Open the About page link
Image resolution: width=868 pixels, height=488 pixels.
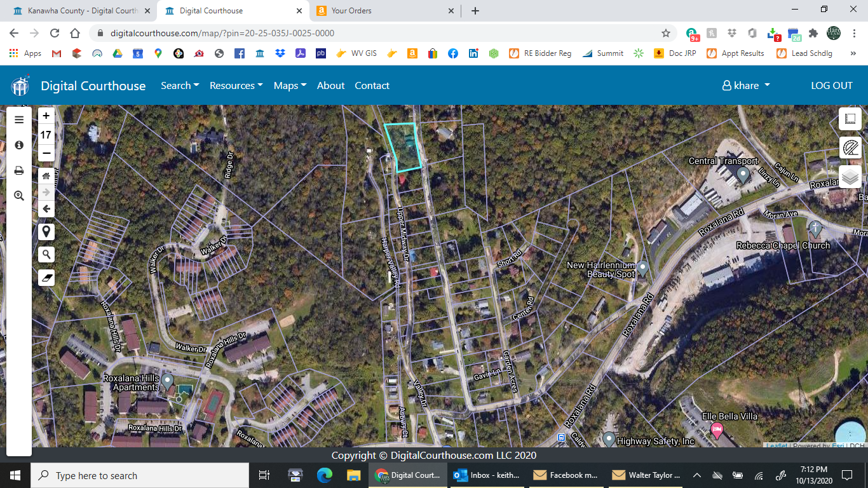click(331, 85)
